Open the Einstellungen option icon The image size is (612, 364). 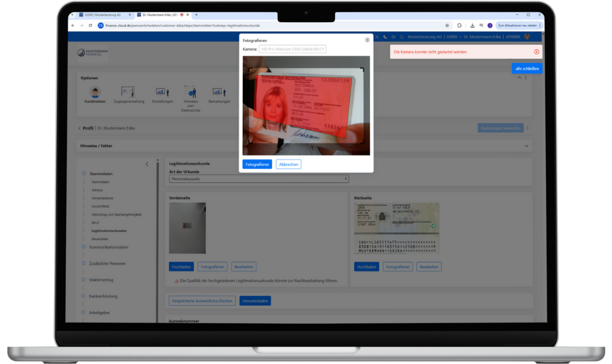162,92
